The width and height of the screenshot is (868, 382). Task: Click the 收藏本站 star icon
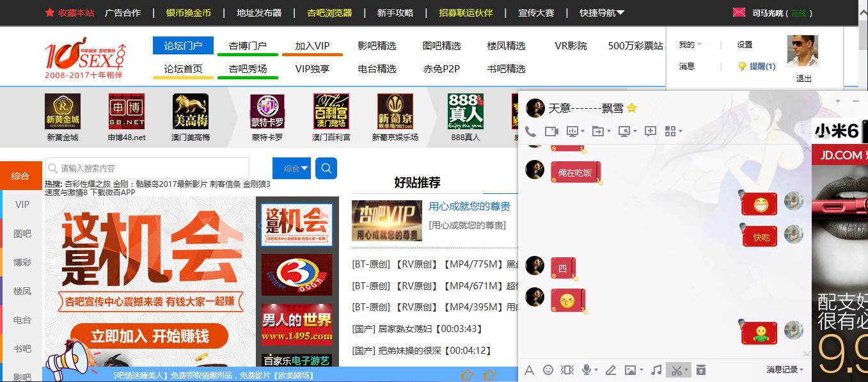click(49, 12)
